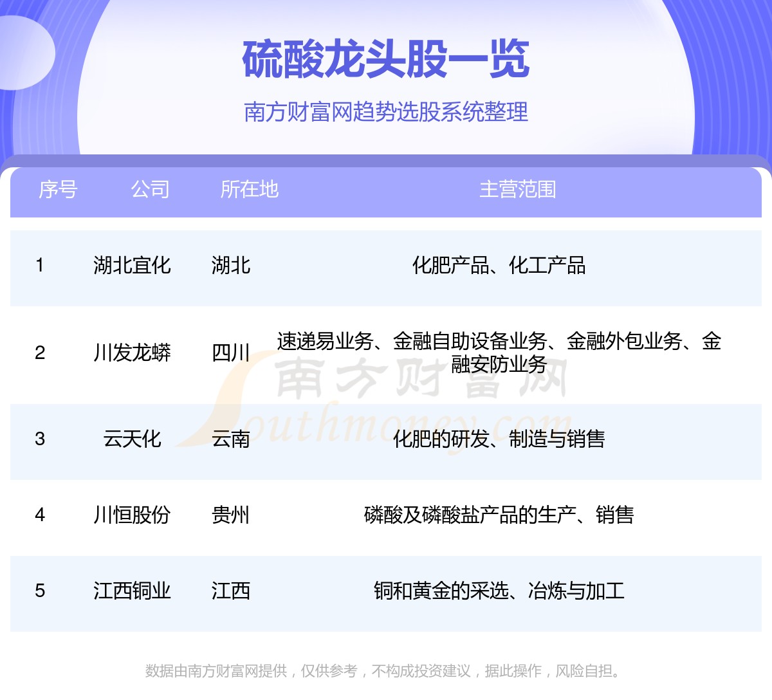Image resolution: width=772 pixels, height=700 pixels.
Task: Click the 序号 column header
Action: (58, 189)
